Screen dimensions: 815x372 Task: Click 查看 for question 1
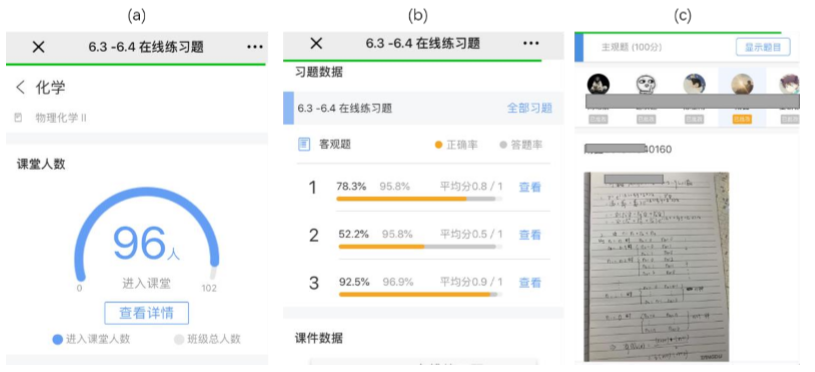(x=530, y=187)
